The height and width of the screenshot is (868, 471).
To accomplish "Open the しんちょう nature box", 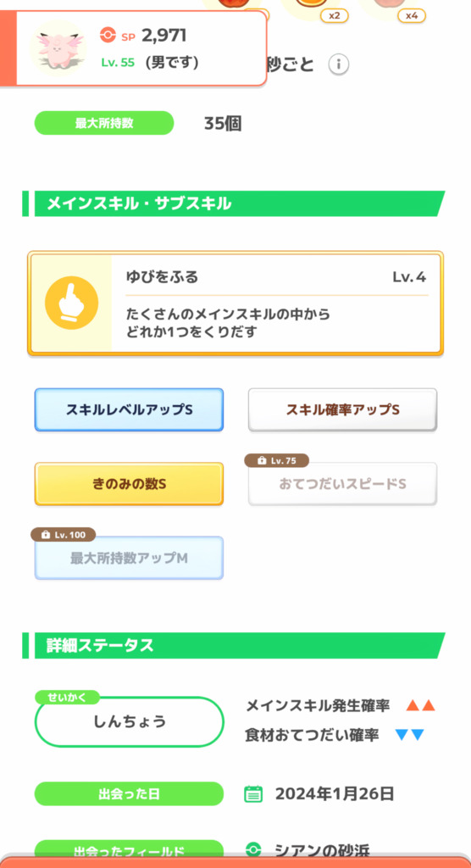I will click(129, 722).
